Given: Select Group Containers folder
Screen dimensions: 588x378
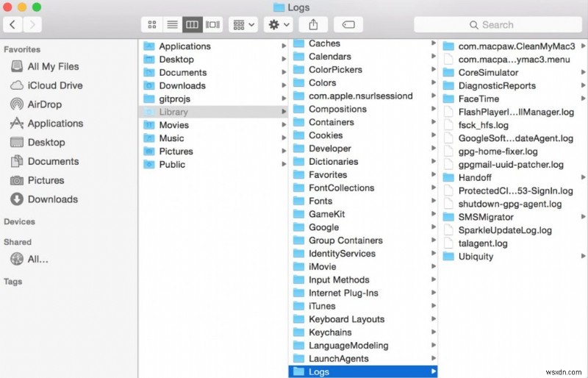Looking at the screenshot, I should coord(363,240).
